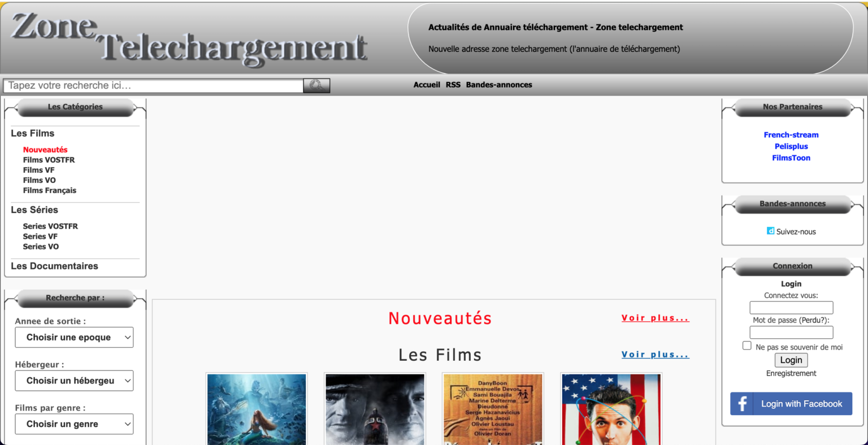Click the Enregistrement link

click(x=791, y=373)
